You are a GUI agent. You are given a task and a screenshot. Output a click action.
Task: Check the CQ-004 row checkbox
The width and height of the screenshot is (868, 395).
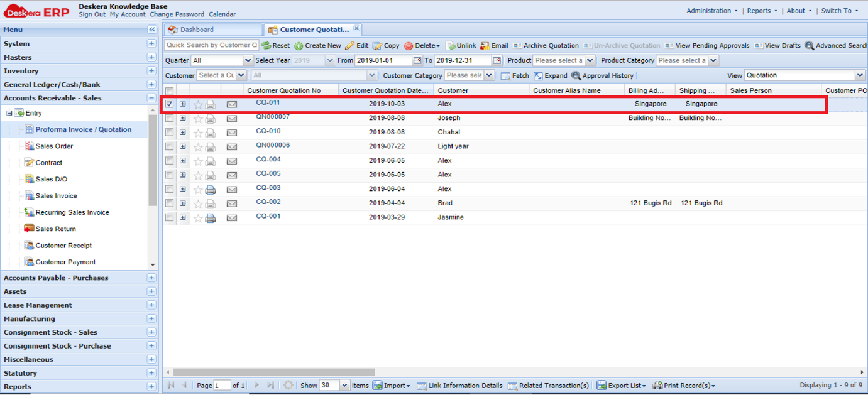point(170,161)
